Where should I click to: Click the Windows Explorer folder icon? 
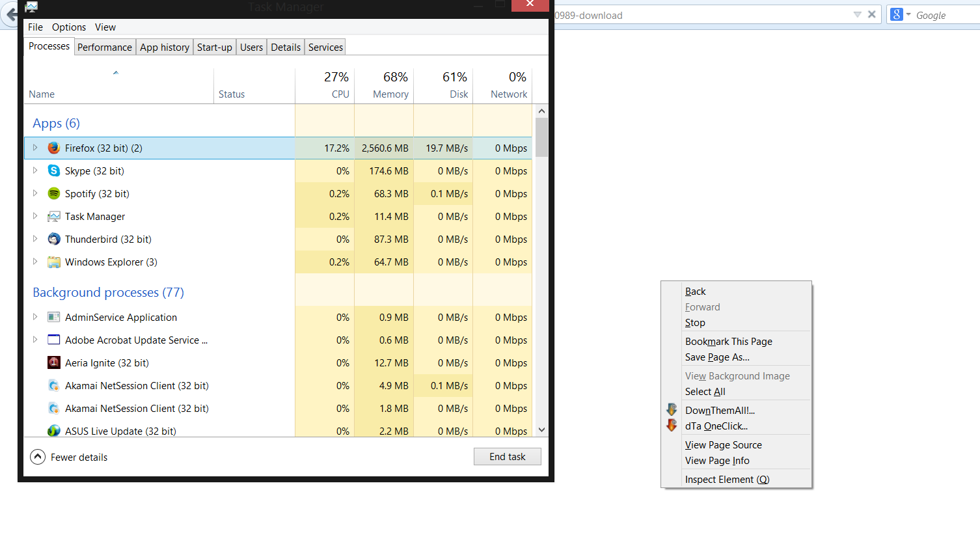coord(54,262)
